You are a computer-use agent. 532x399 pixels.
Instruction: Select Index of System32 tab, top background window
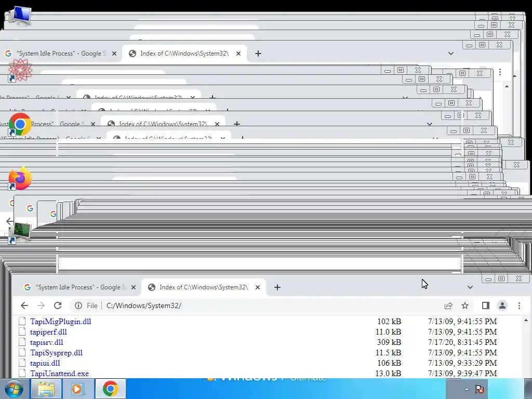tap(184, 54)
